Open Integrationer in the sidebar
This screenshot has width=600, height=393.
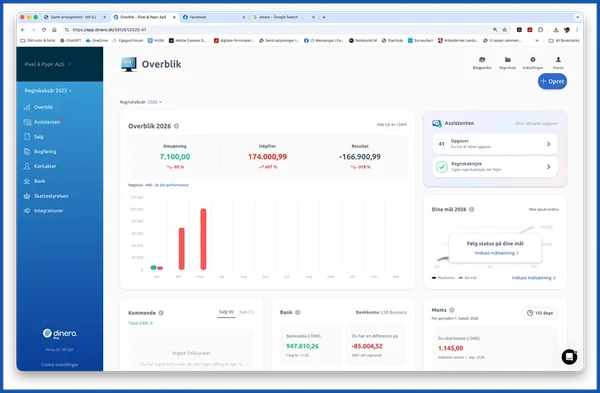[44, 211]
